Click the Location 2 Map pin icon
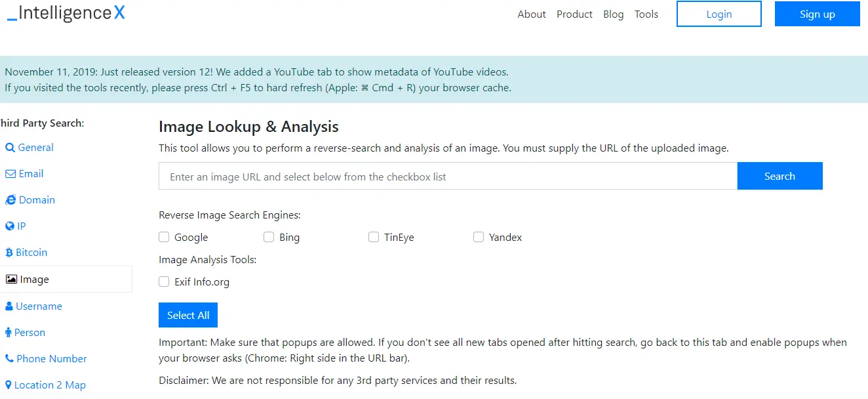 [x=9, y=385]
